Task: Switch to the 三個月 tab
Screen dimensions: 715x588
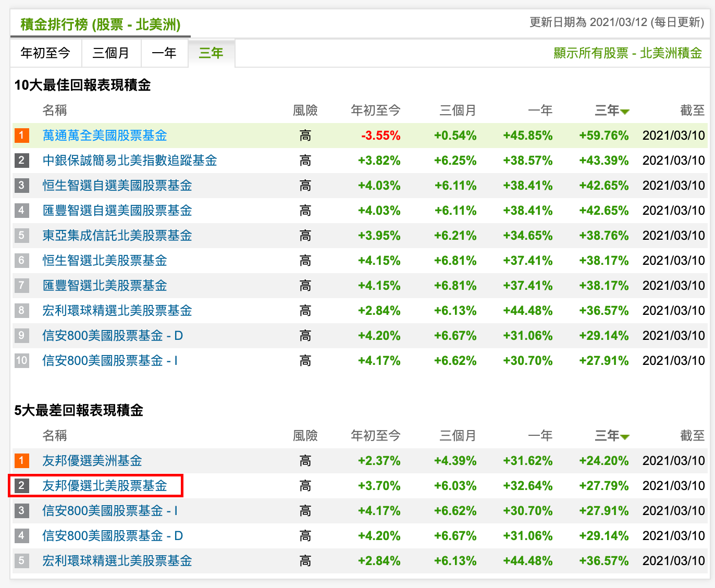Action: point(111,53)
